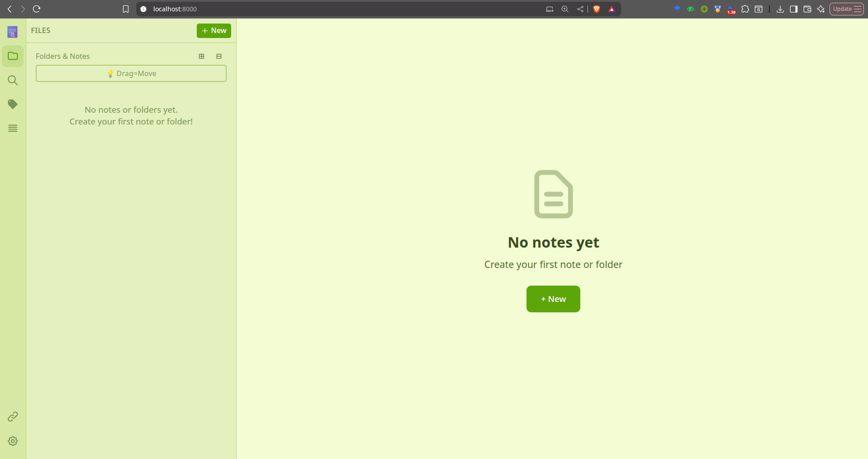Open the Search panel in sidebar
This screenshot has height=459, width=868.
pyautogui.click(x=13, y=80)
